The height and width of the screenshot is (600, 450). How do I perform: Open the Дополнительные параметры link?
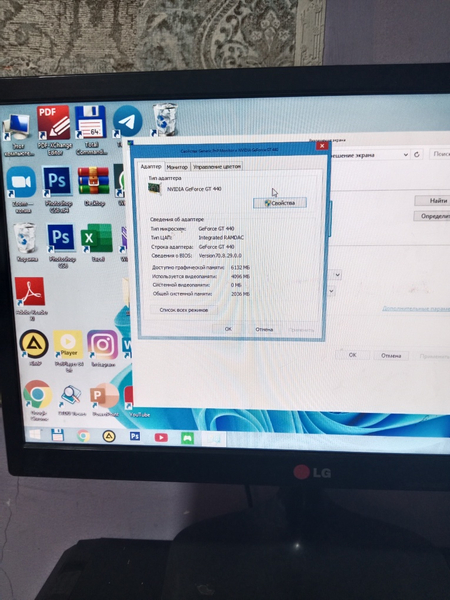(x=416, y=308)
